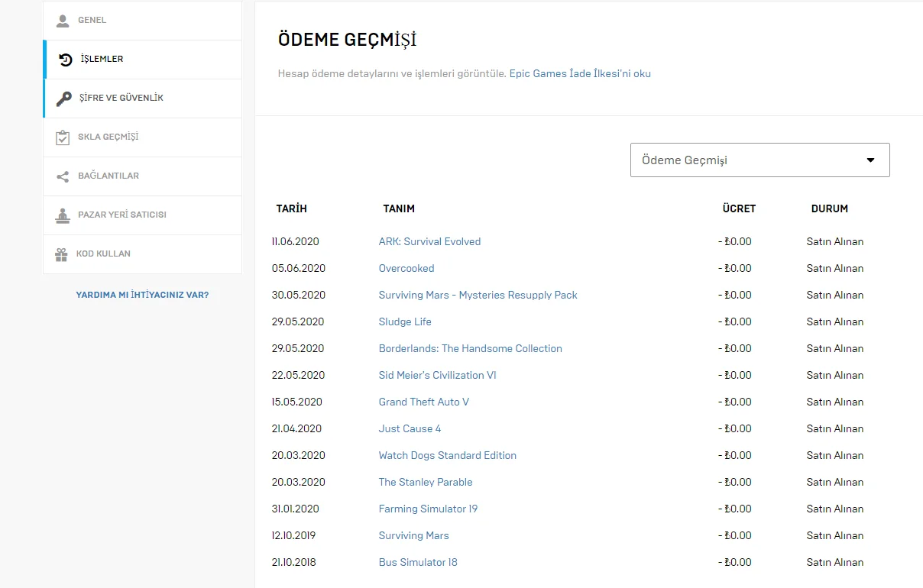Open the Surviving Mars link dated 12.10.2019
Image resolution: width=923 pixels, height=588 pixels.
(x=414, y=535)
